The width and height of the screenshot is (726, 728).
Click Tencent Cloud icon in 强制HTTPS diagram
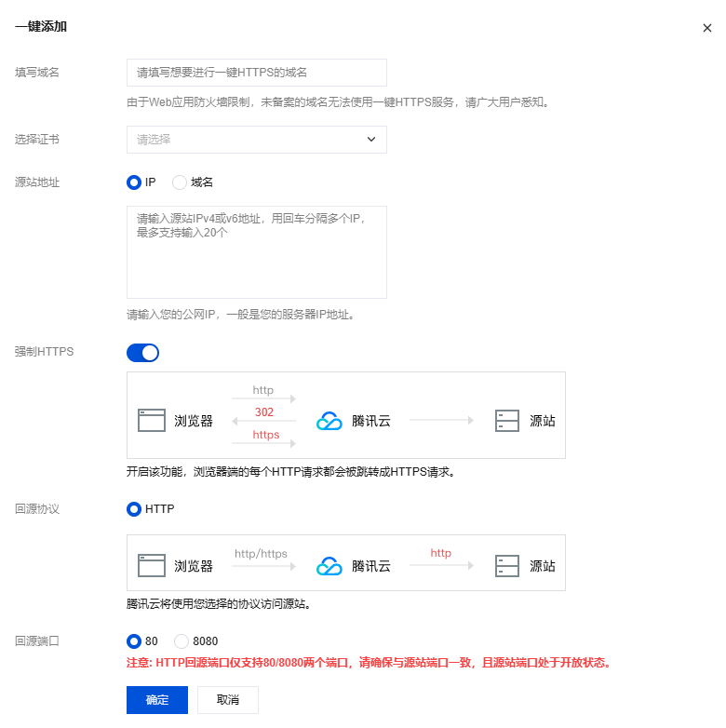[x=329, y=421]
